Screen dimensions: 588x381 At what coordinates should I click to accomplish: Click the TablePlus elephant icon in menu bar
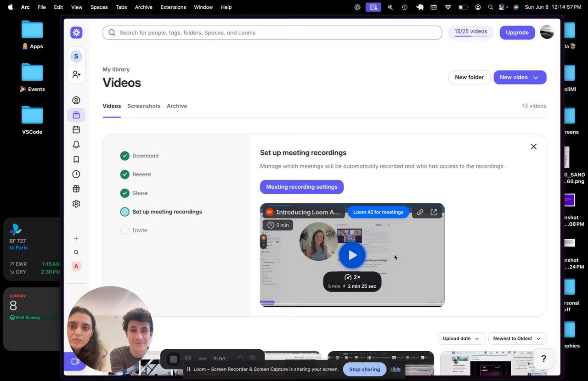419,7
